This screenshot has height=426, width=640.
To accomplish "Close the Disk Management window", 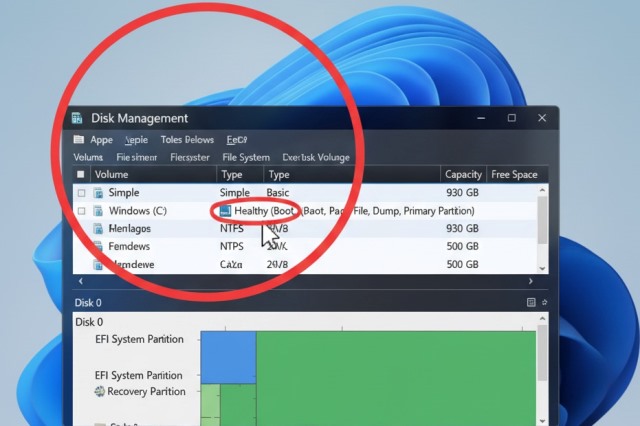I will tap(542, 118).
